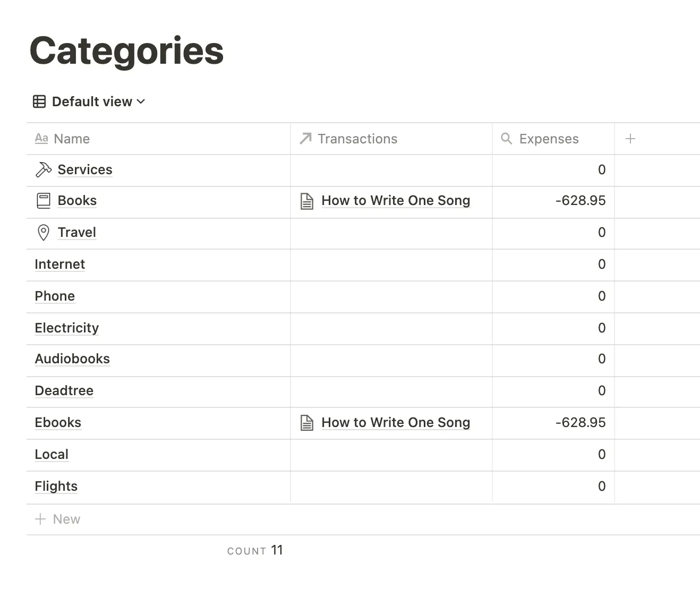
Task: Click the table icon next to Default view
Action: pyautogui.click(x=39, y=101)
